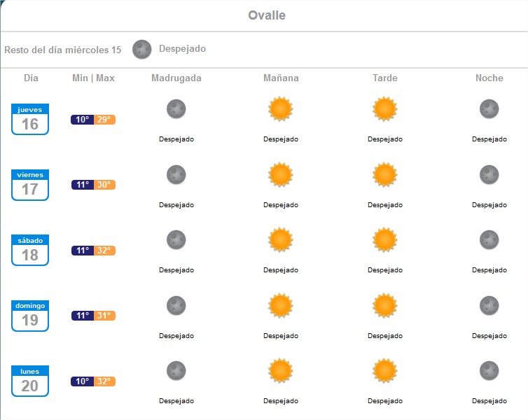Select the jueves 16 date tile

[30, 119]
